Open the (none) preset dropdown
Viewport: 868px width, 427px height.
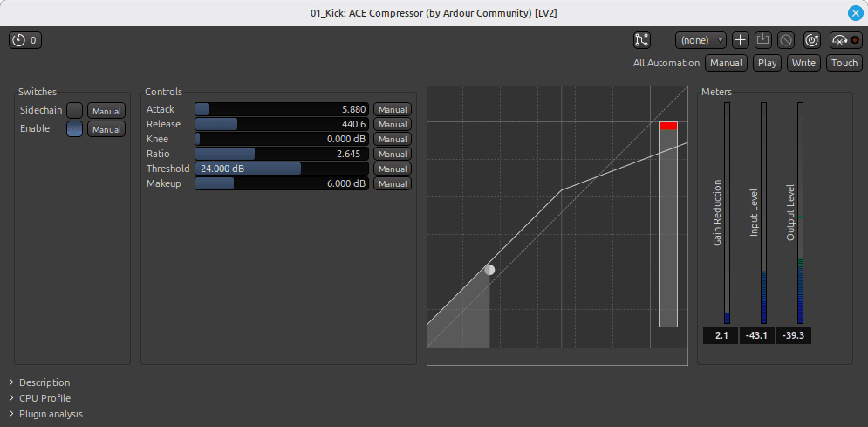pos(701,40)
